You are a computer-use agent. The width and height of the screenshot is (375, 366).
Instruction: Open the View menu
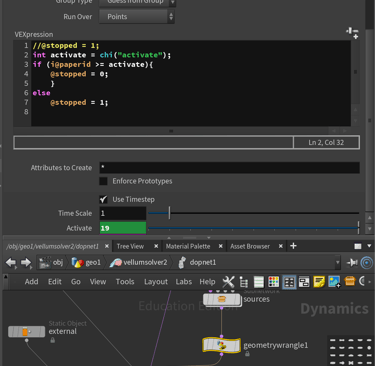coord(98,282)
